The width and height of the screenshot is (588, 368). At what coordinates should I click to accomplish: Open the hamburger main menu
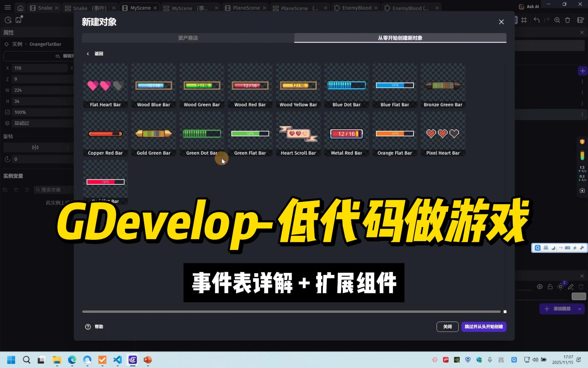[x=7, y=7]
